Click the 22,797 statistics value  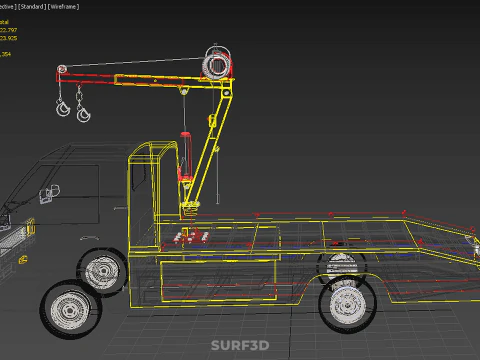(x=8, y=30)
